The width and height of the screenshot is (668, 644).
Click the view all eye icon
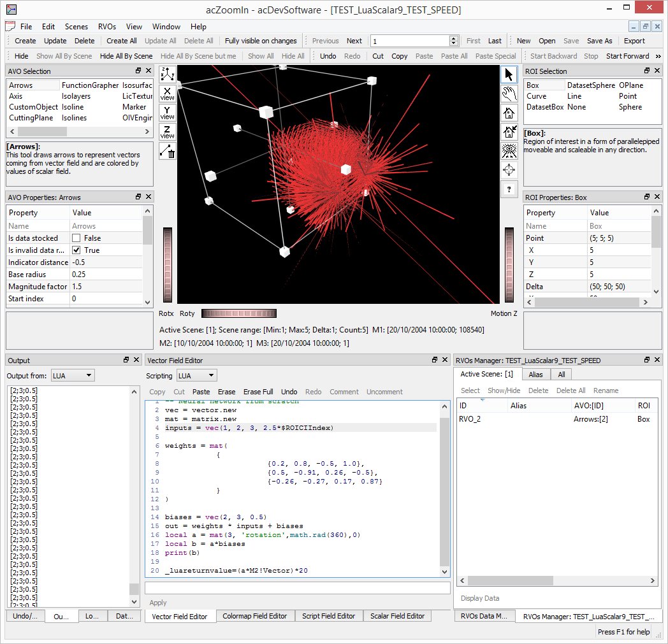coord(509,151)
